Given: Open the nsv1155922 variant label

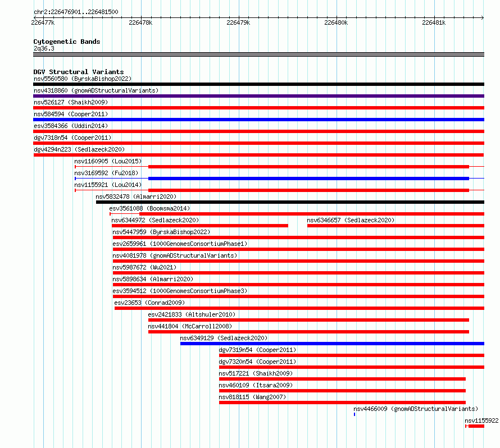Looking at the screenshot, I should click(x=481, y=420).
